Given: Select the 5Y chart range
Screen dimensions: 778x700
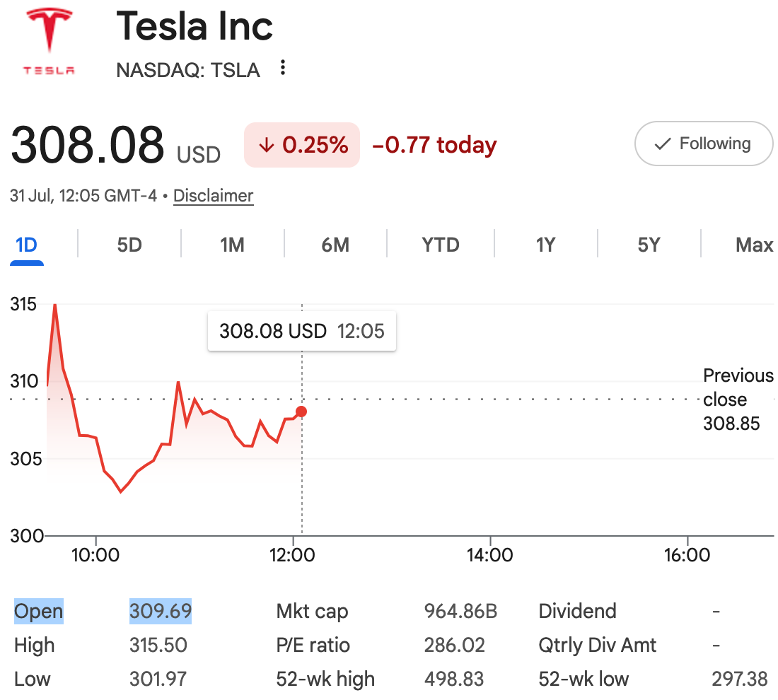Looking at the screenshot, I should [x=649, y=245].
